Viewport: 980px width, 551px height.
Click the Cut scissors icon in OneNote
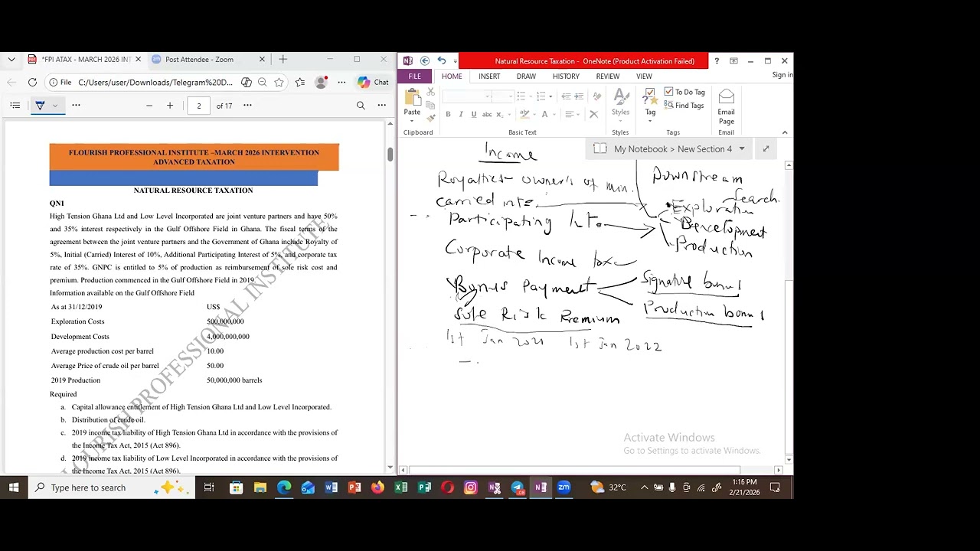pos(430,92)
